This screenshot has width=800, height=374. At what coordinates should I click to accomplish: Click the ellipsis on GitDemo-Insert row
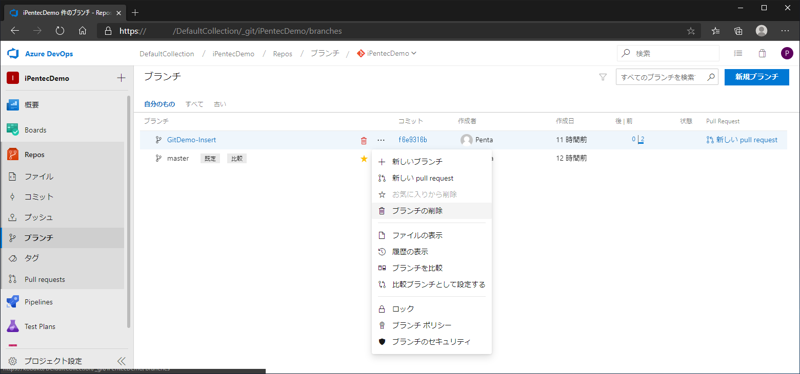[x=381, y=140]
